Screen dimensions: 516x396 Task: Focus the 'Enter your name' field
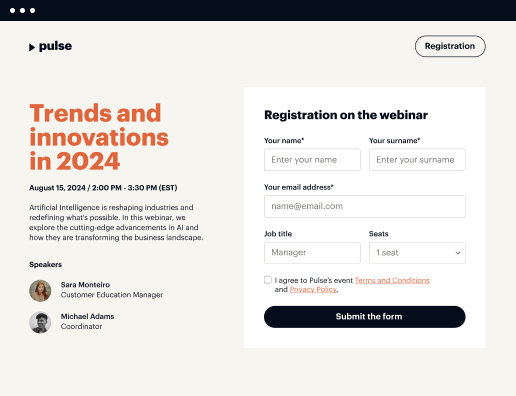(312, 160)
